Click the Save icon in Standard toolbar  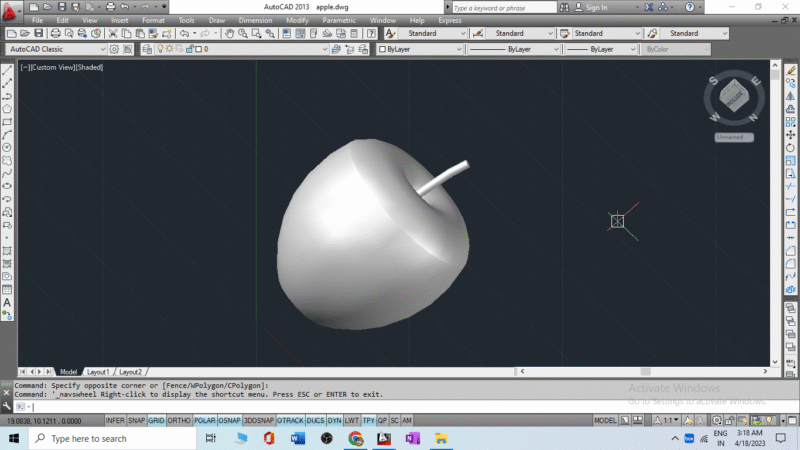coord(39,33)
